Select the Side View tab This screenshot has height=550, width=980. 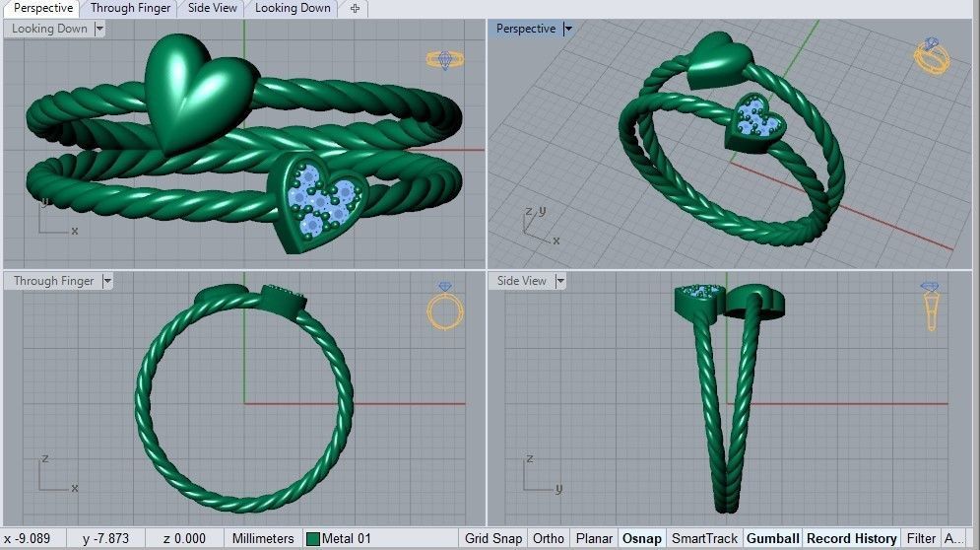[213, 8]
